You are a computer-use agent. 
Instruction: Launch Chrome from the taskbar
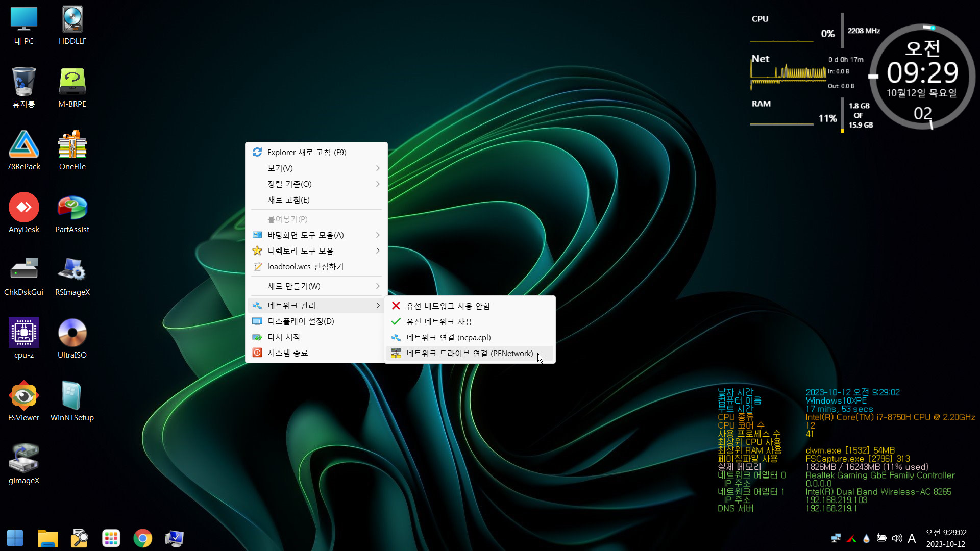point(143,538)
